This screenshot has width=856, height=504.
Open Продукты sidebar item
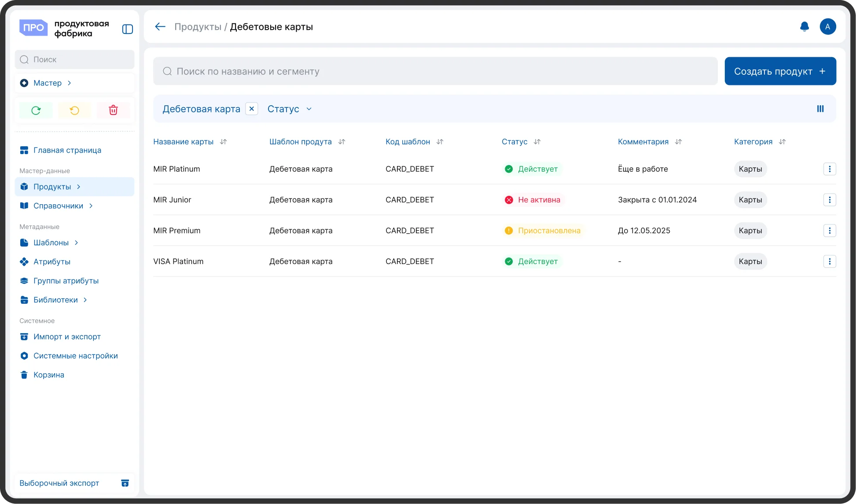point(74,187)
